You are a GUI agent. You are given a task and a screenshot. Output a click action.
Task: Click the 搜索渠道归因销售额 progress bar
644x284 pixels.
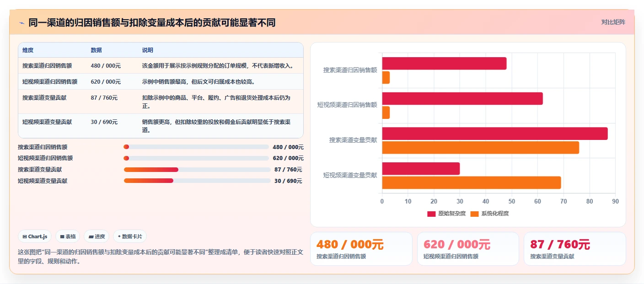pyautogui.click(x=196, y=147)
